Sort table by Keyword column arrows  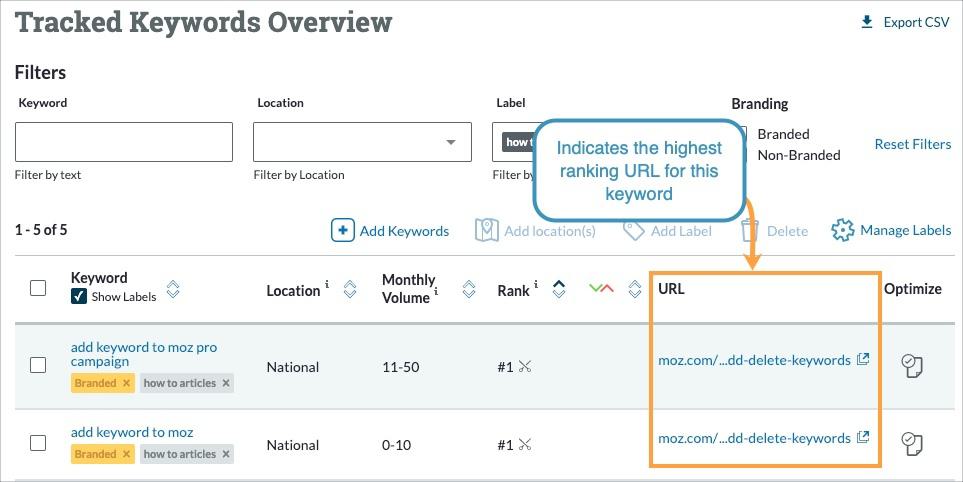pos(173,289)
